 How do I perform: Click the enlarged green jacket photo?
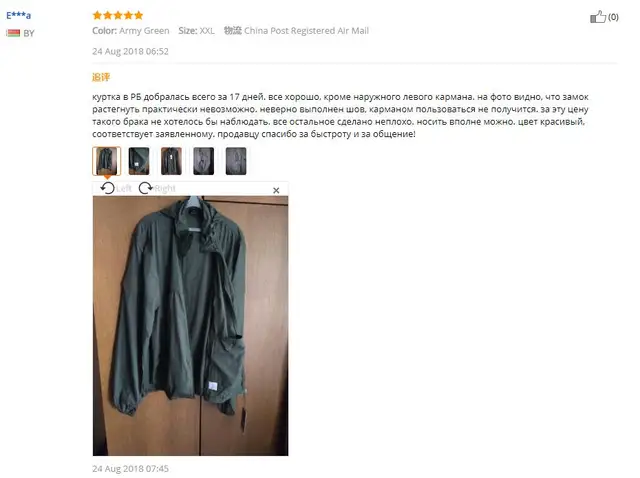(190, 326)
